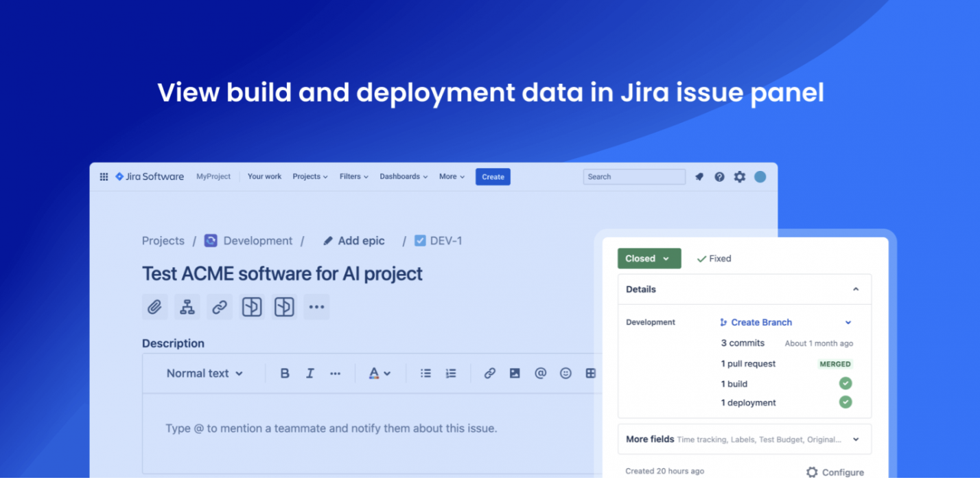Open the help question mark icon

point(719,176)
